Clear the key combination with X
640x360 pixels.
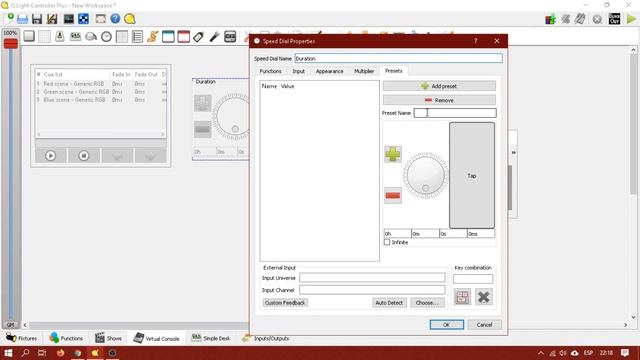pos(484,297)
